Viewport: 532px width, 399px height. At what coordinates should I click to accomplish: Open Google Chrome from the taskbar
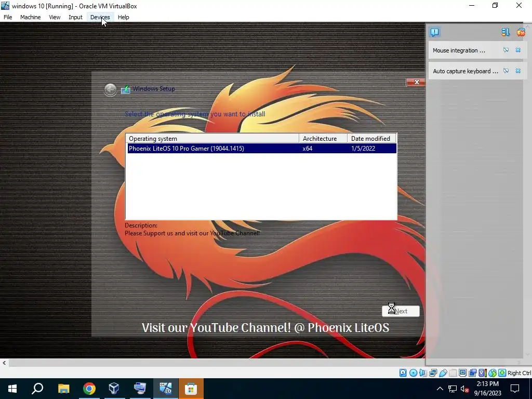[x=89, y=389]
